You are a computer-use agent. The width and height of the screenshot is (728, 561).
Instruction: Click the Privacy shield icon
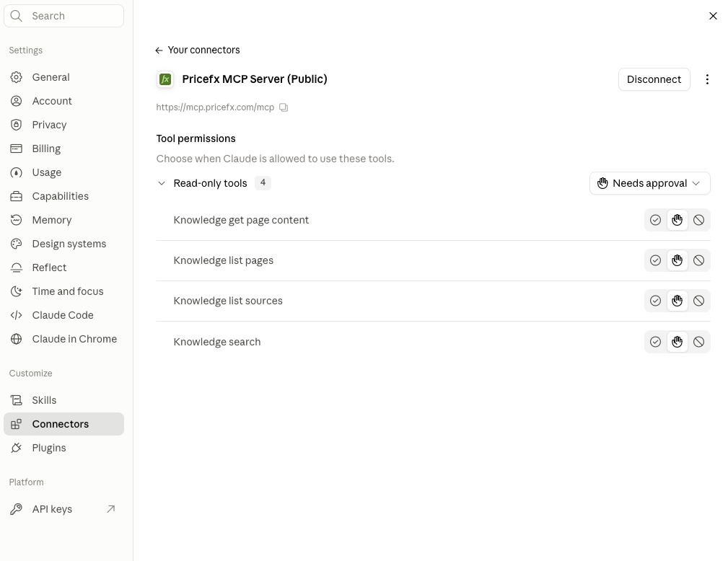click(17, 125)
